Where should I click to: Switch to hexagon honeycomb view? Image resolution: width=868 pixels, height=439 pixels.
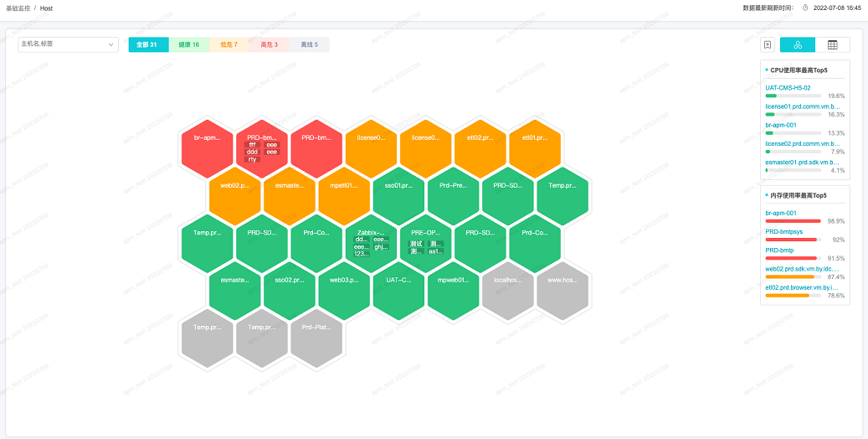798,45
